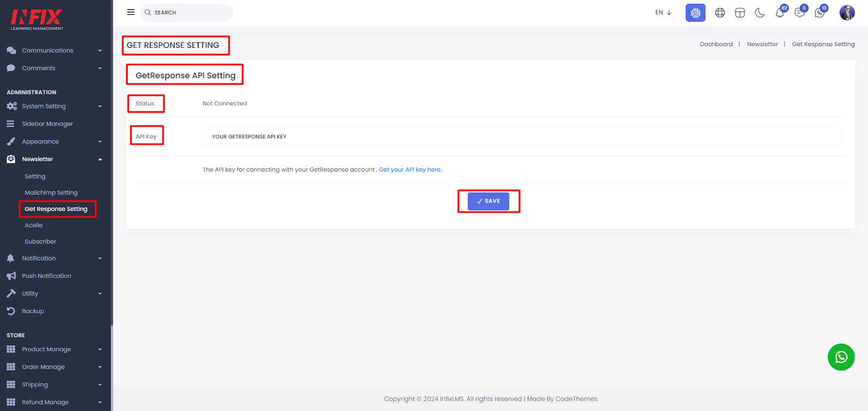This screenshot has width=868, height=411.
Task: Collapse the Newsletter menu arrow
Action: pyautogui.click(x=100, y=159)
